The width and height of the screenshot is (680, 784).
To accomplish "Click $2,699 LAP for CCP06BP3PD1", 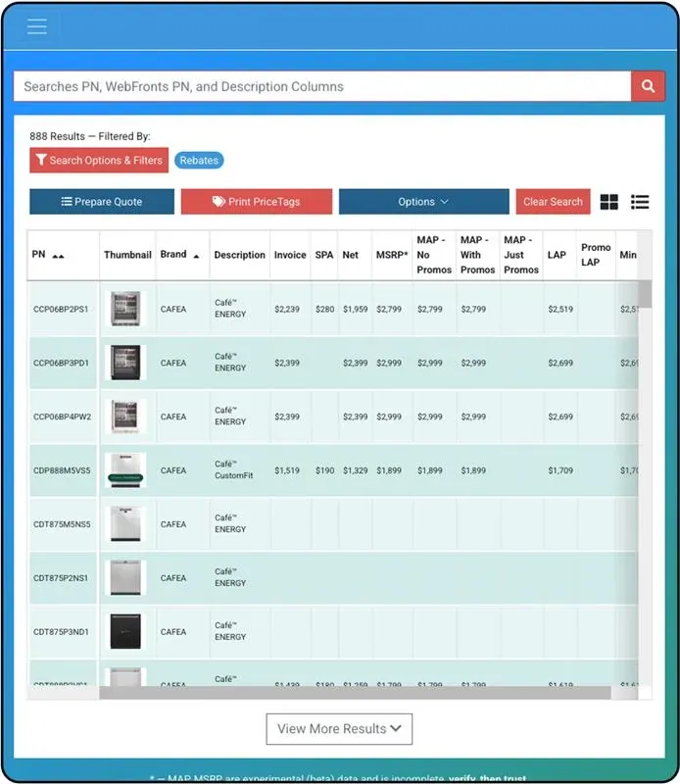I will (560, 363).
